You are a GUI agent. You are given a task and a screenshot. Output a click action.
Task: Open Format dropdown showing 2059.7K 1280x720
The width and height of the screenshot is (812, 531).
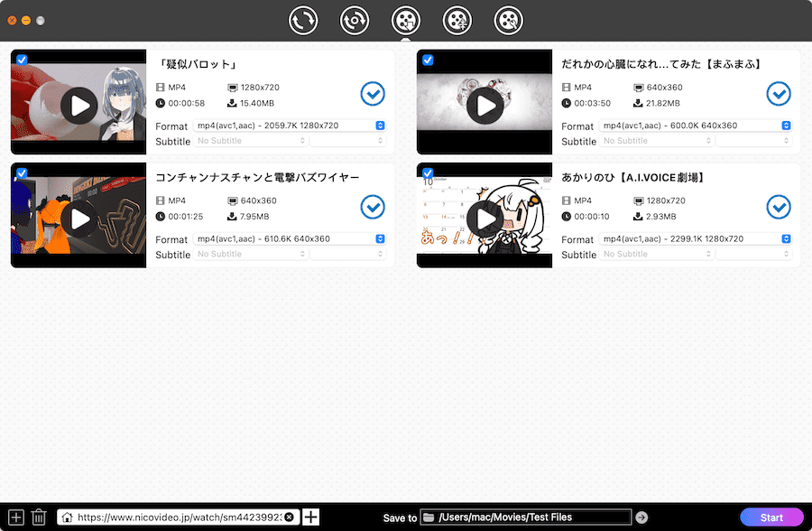click(x=290, y=126)
